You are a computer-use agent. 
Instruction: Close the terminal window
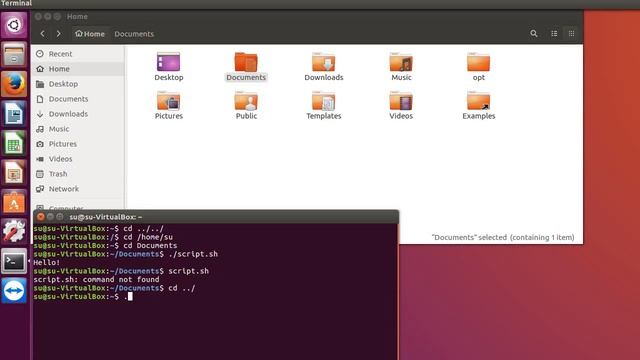40,217
